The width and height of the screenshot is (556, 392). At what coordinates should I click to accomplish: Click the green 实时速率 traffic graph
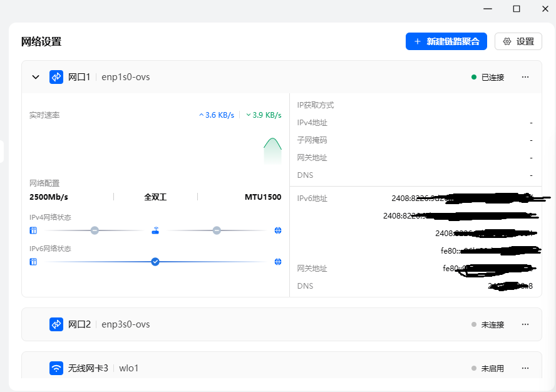pos(272,151)
